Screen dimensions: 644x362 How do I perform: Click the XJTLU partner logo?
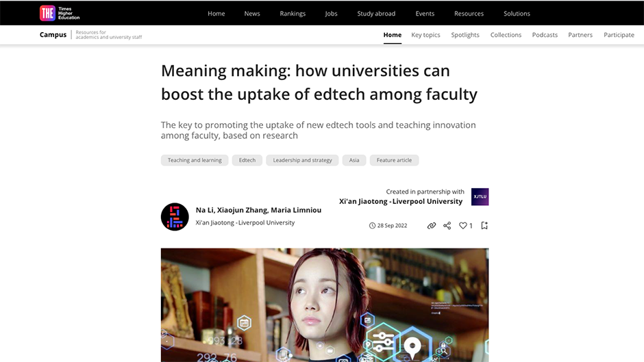480,196
